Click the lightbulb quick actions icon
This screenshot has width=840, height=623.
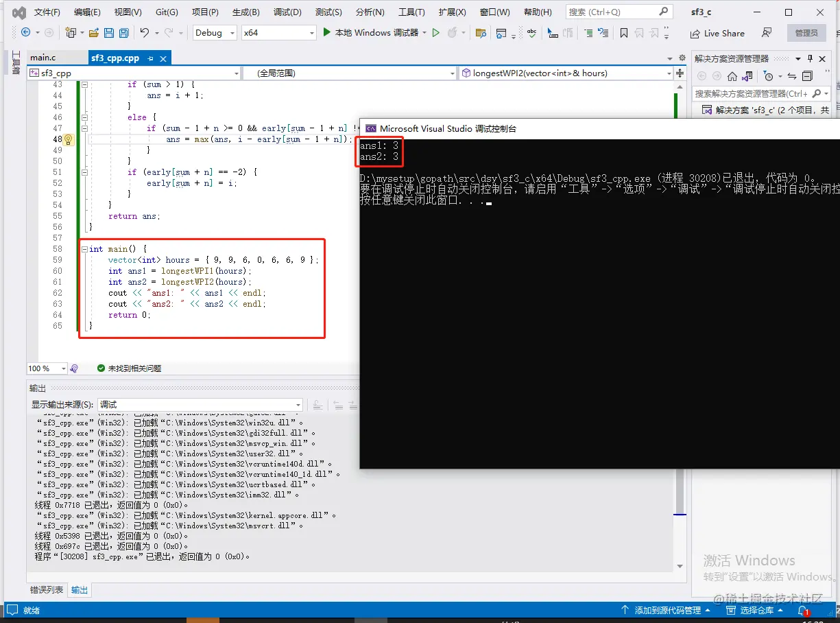(x=68, y=139)
